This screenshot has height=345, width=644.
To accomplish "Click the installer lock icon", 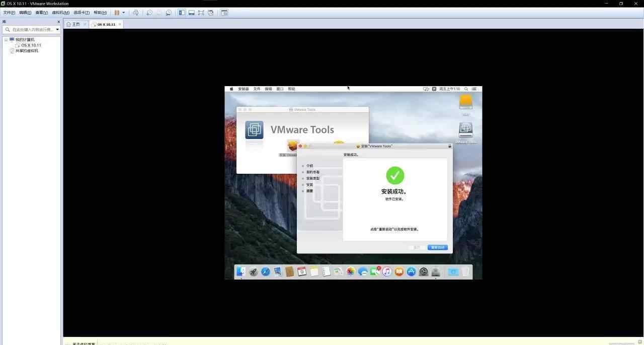I will pos(450,146).
